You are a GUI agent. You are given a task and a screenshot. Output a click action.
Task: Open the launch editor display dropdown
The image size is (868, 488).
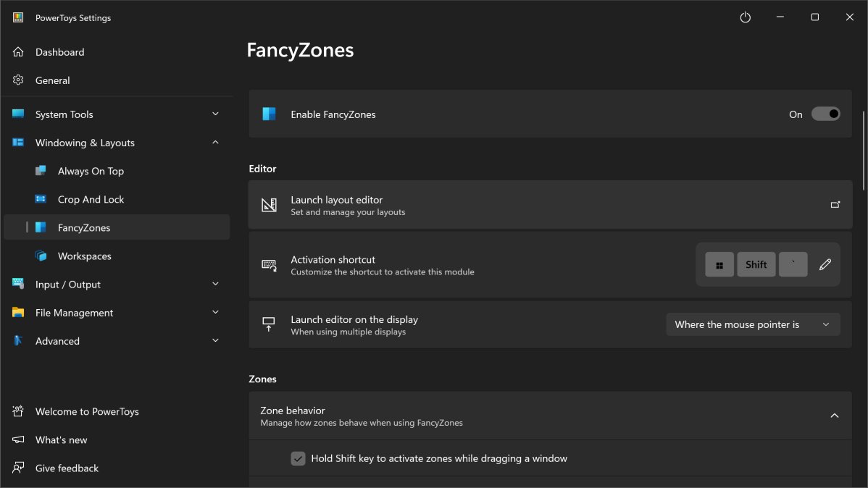click(753, 324)
